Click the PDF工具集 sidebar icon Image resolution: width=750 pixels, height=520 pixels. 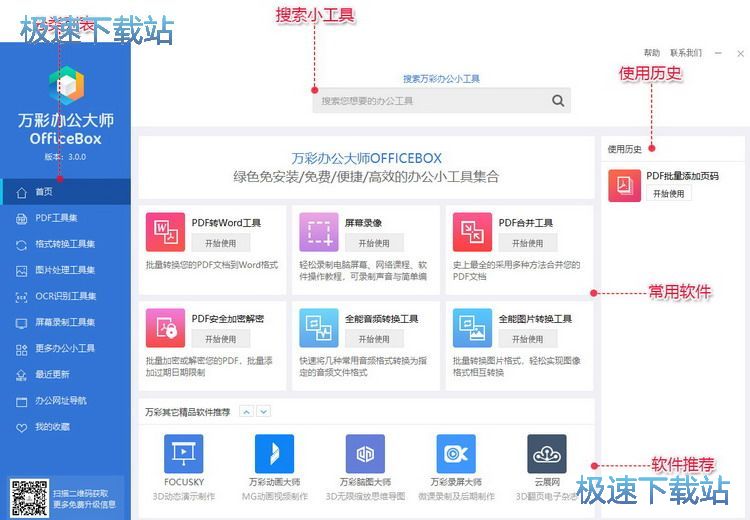pos(22,219)
